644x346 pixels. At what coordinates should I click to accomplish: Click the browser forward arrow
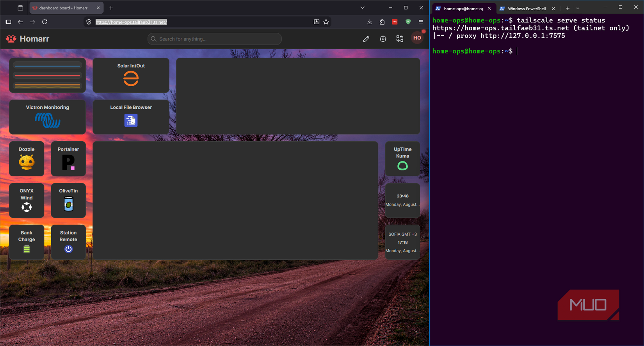32,22
